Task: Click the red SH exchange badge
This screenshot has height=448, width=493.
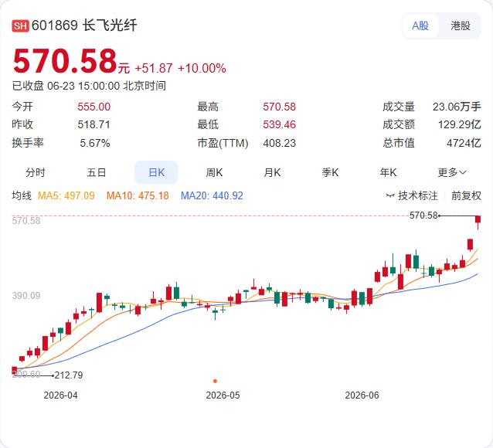Action: 20,25
